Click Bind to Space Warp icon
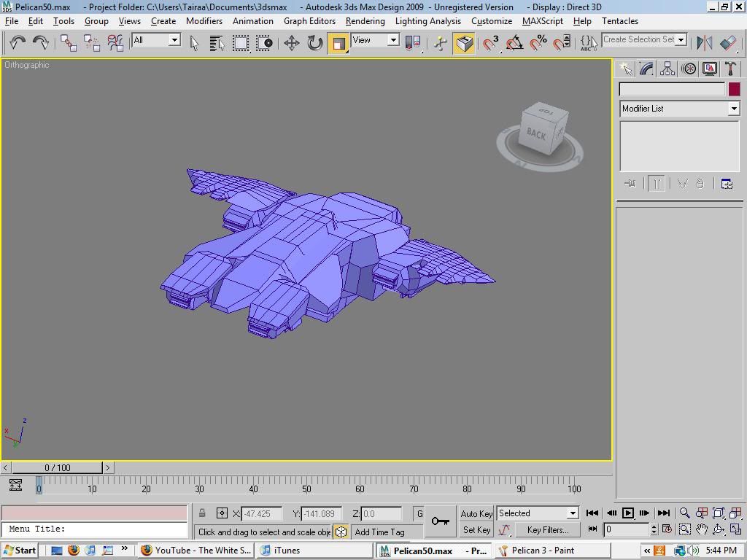Viewport: 747px width, 560px height. (x=115, y=43)
